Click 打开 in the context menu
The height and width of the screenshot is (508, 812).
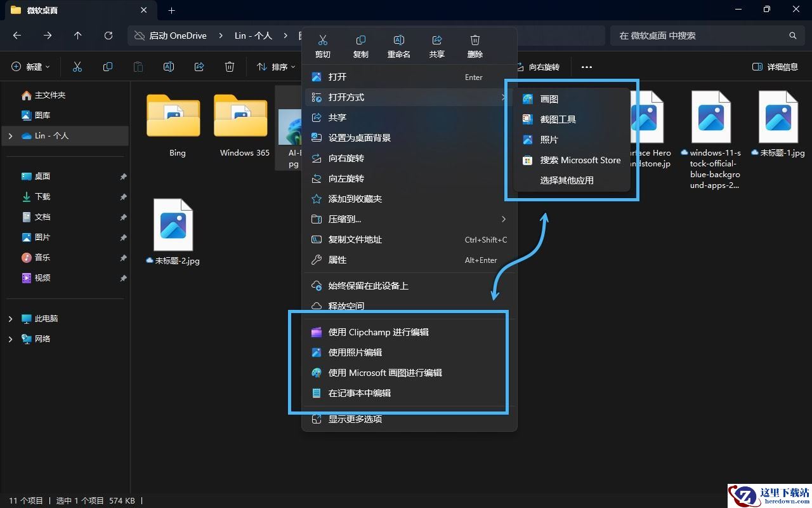[x=410, y=77]
